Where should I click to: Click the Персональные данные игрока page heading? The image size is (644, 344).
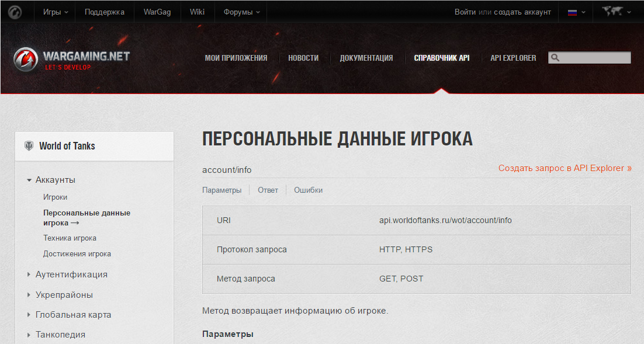coord(337,139)
